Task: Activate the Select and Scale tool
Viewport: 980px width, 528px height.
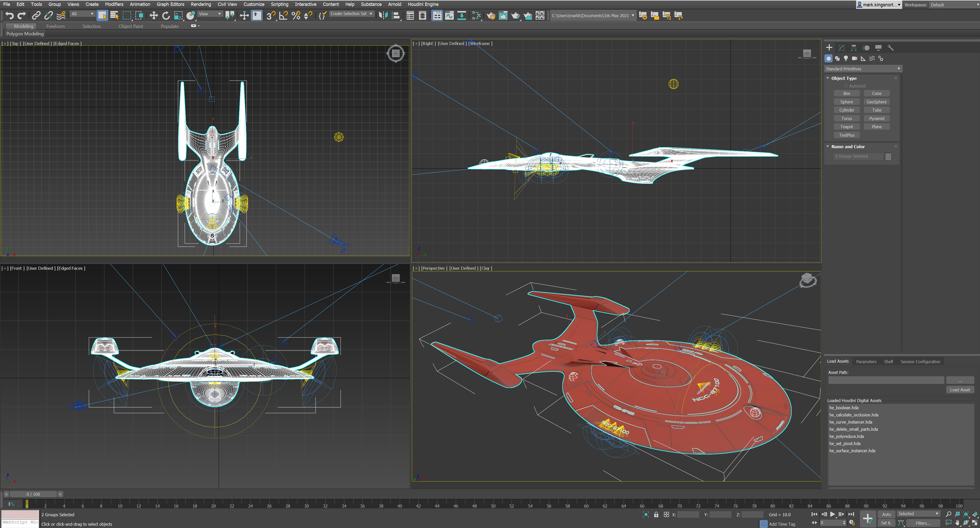Action: 178,16
